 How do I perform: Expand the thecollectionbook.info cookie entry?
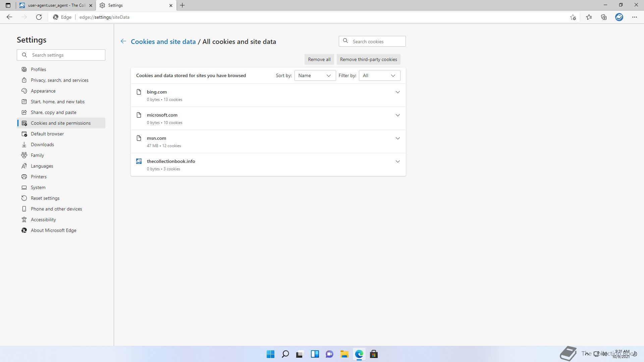398,161
